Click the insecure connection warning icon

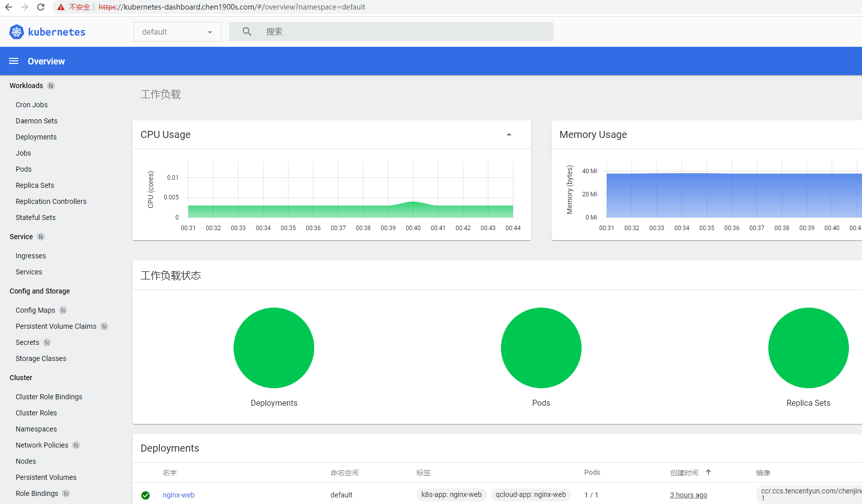pyautogui.click(x=61, y=7)
